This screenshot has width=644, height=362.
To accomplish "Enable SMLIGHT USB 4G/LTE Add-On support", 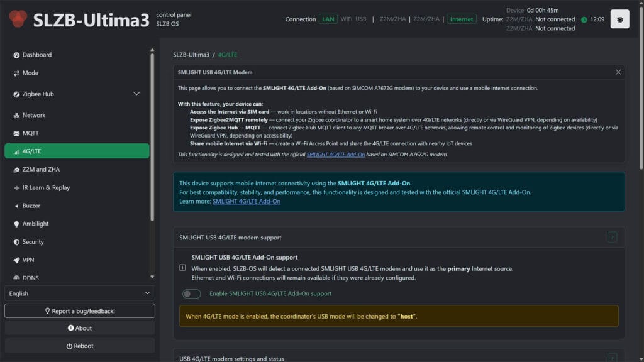I will (x=192, y=293).
